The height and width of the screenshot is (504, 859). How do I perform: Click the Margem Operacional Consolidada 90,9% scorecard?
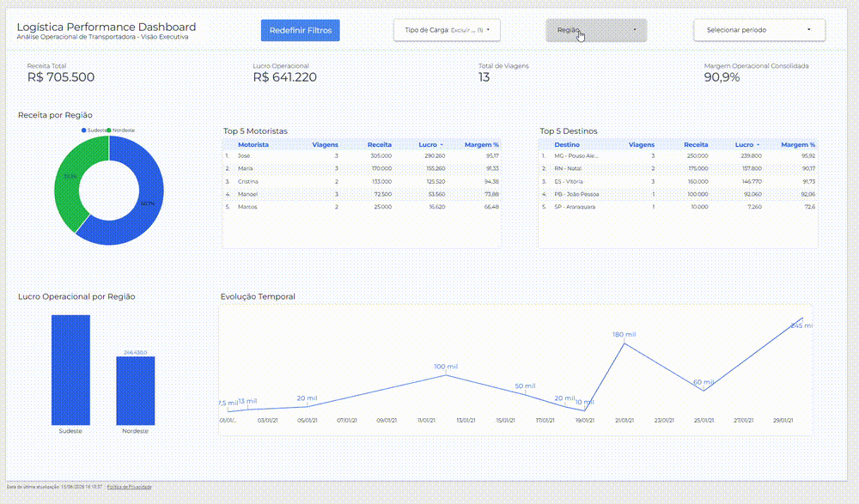pyautogui.click(x=757, y=73)
